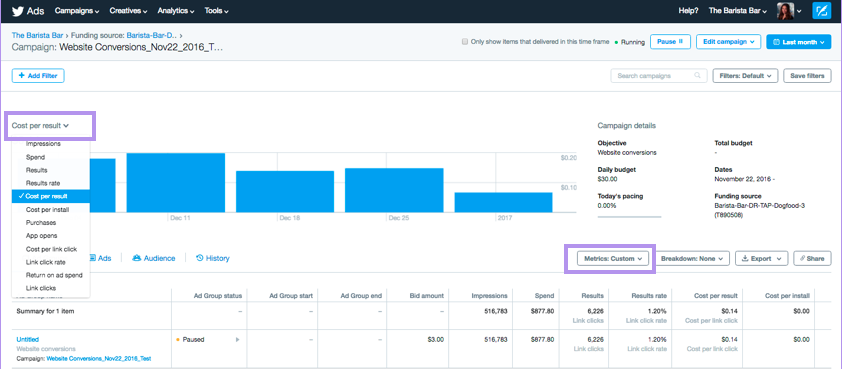Screen dimensions: 842x369
Task: Click the Results rate column header
Action: tap(649, 295)
